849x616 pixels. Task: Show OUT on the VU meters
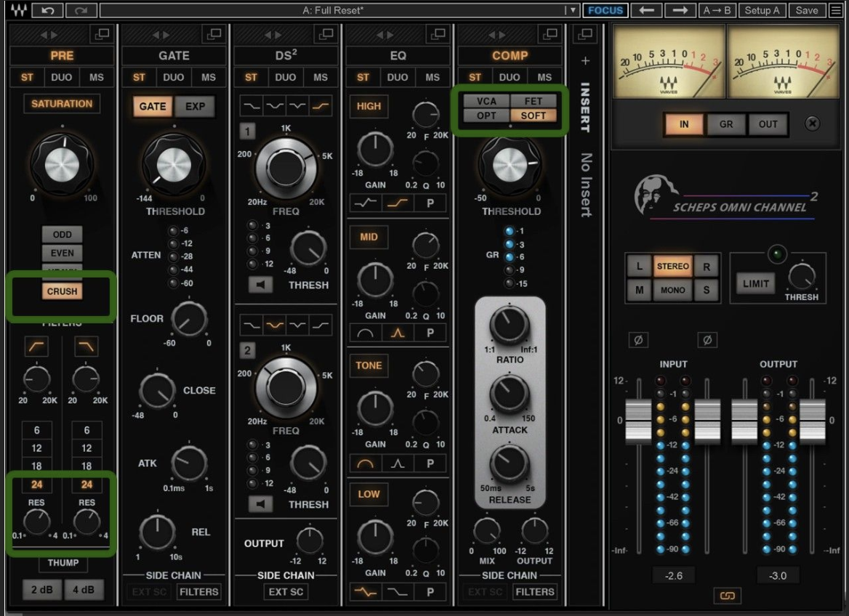pos(768,124)
